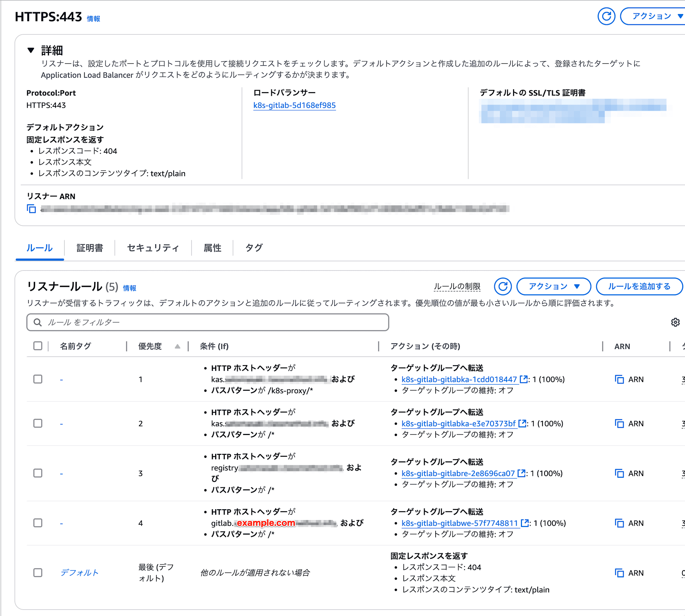The width and height of the screenshot is (685, 616).
Task: Copy ARN of priority 2 rule
Action: pyautogui.click(x=619, y=423)
